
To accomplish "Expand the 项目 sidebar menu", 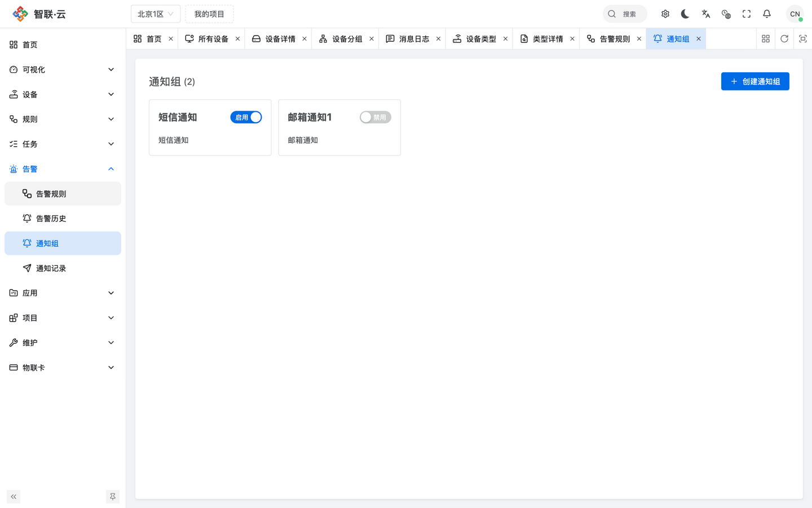I will (63, 318).
